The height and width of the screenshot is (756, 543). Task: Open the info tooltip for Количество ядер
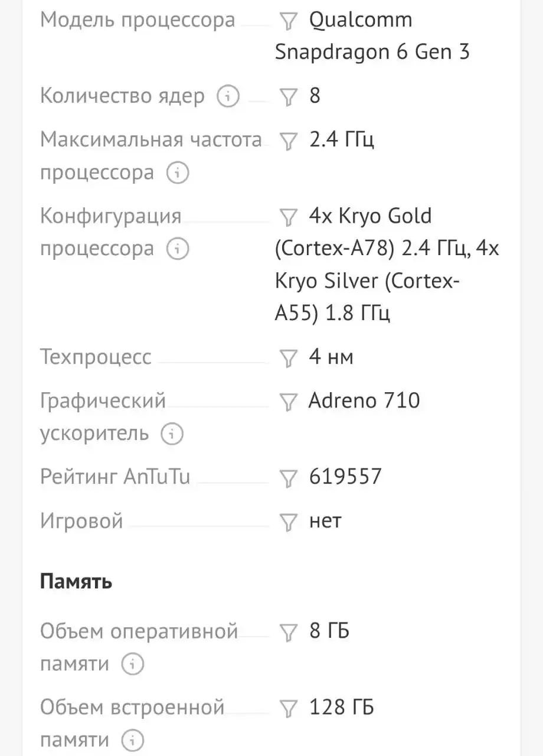pos(228,96)
